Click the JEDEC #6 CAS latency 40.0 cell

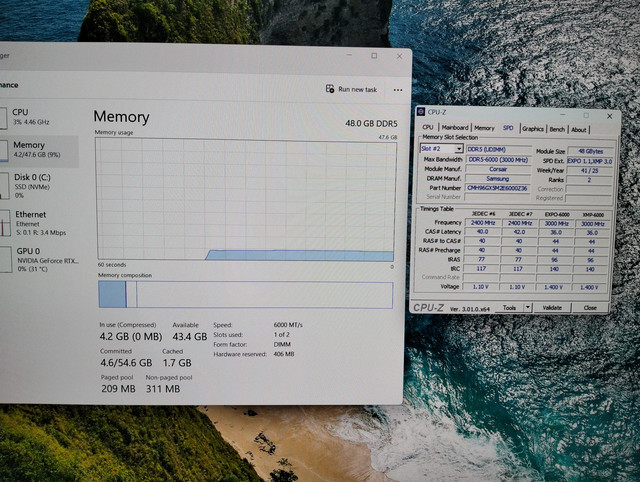point(482,231)
